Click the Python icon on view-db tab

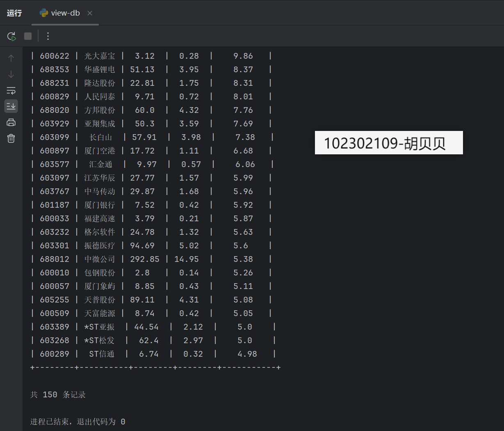point(43,13)
